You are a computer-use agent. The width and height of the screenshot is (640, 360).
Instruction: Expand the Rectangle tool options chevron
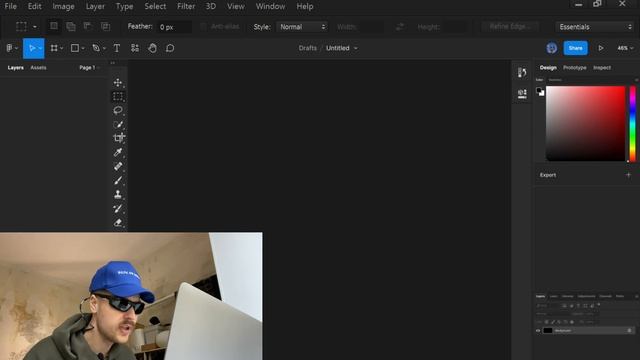83,49
